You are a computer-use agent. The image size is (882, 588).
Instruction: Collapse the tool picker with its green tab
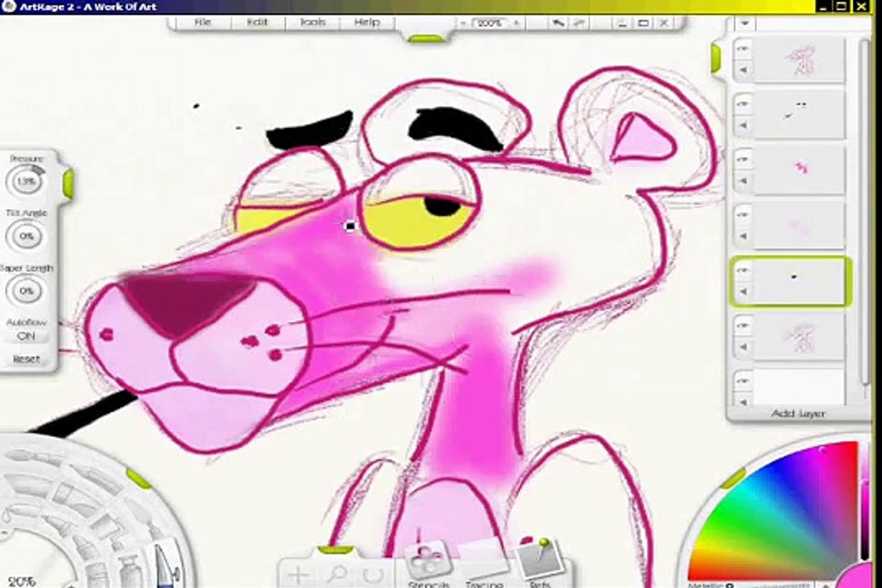(138, 478)
